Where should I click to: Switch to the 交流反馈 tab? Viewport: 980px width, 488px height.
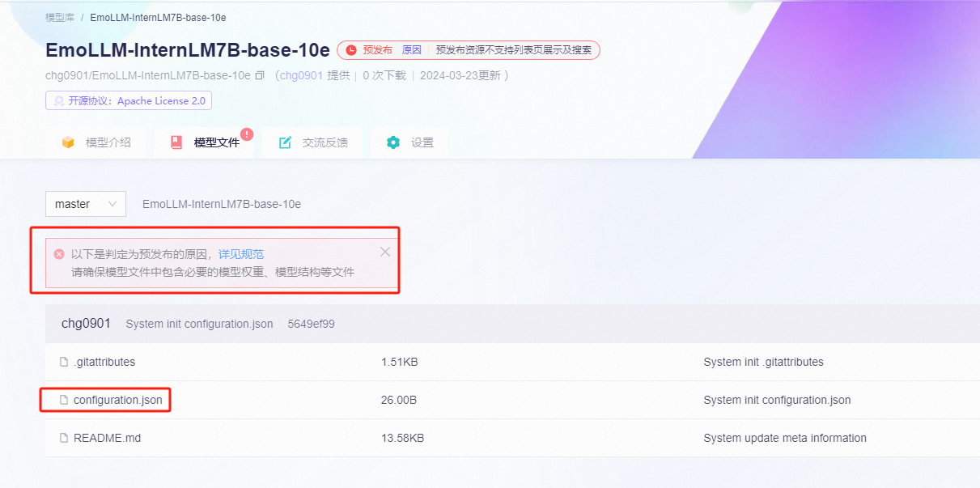click(313, 142)
